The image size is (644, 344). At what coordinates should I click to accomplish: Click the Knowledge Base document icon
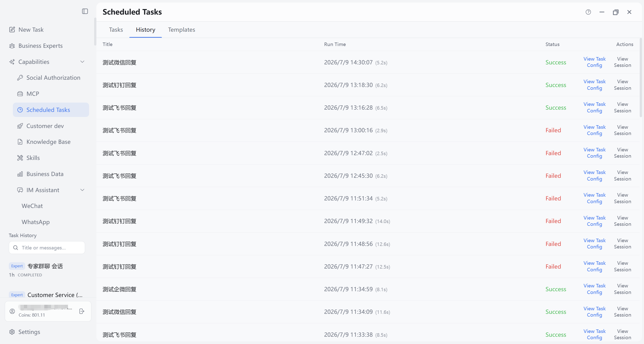[x=20, y=142]
